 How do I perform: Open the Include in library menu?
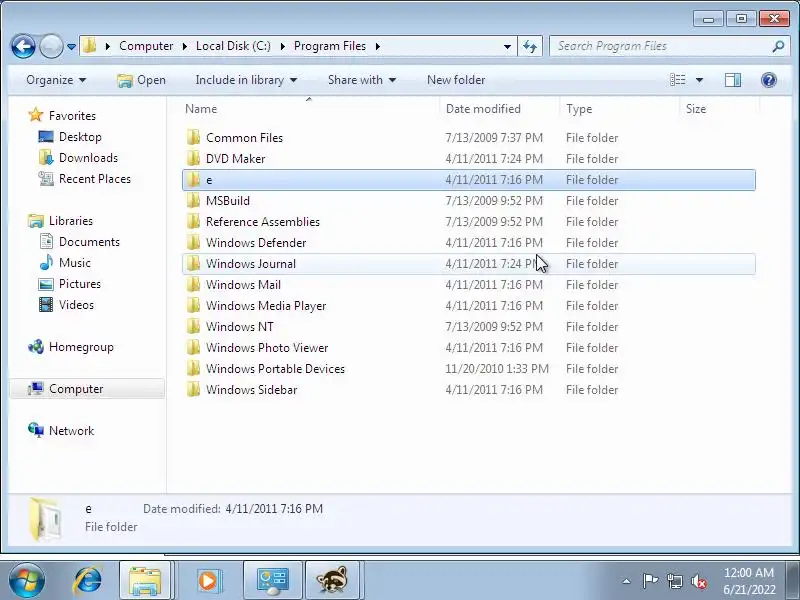tap(246, 80)
